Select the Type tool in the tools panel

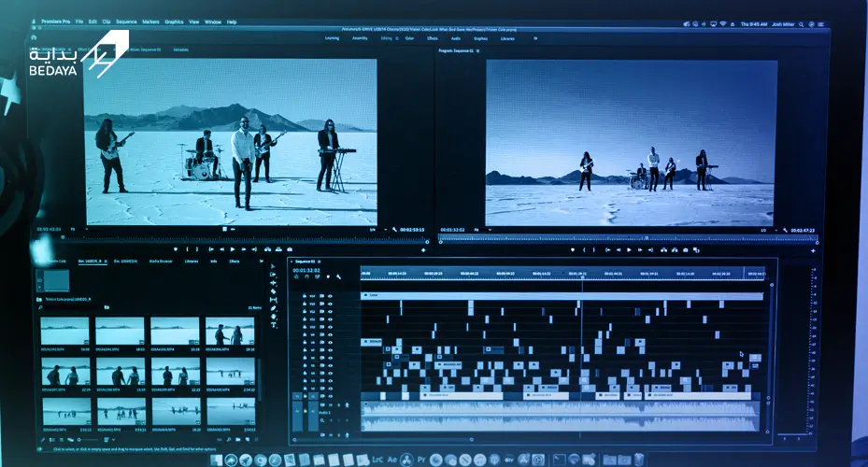click(274, 325)
